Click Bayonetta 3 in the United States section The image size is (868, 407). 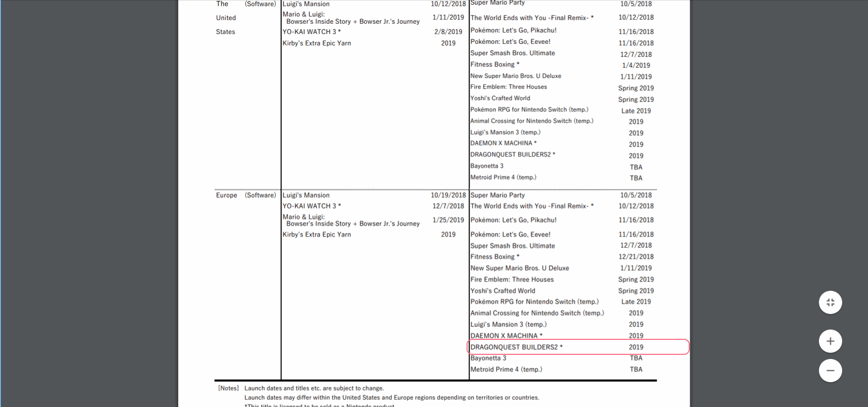tap(487, 166)
